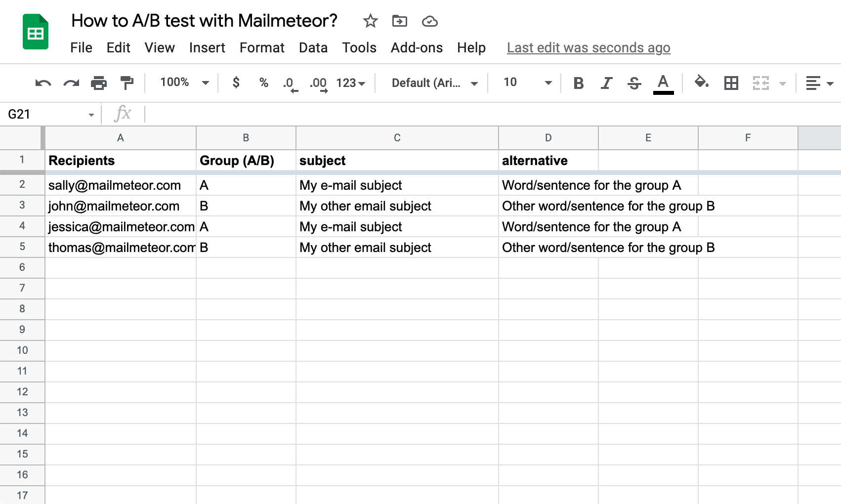Format as currency
841x504 pixels.
point(236,83)
